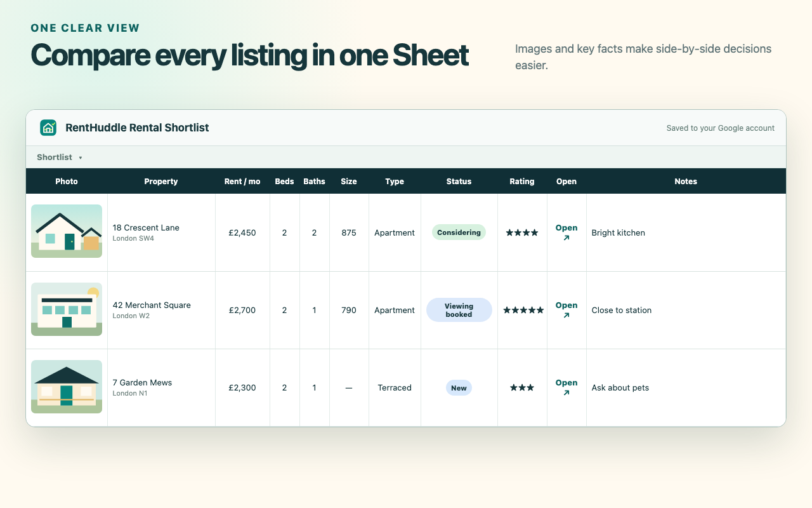The height and width of the screenshot is (508, 812).
Task: Select the Size column header
Action: tap(349, 181)
